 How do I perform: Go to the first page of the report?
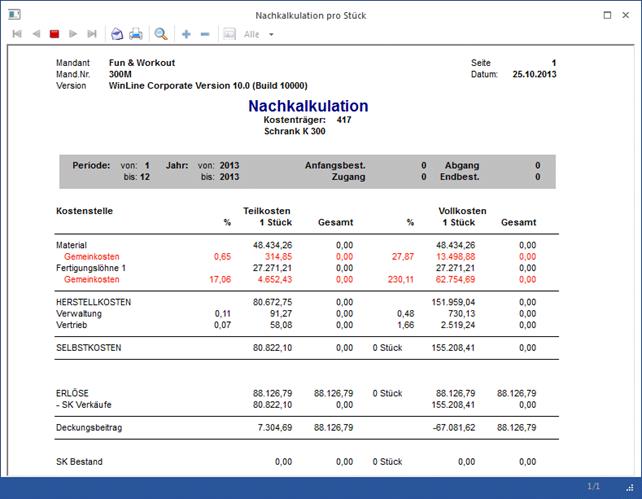[17, 34]
